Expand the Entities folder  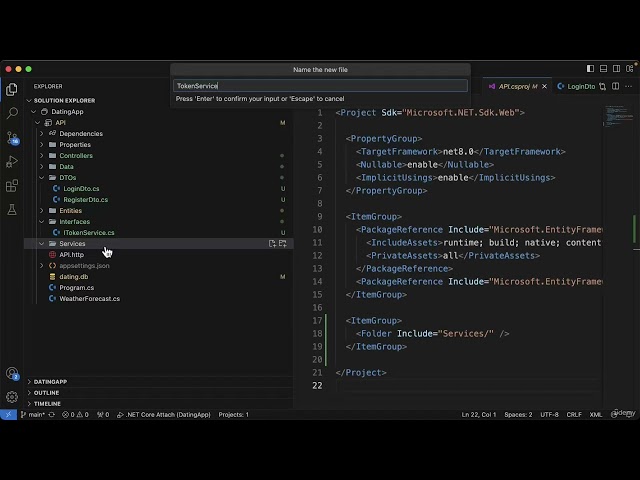pos(42,211)
